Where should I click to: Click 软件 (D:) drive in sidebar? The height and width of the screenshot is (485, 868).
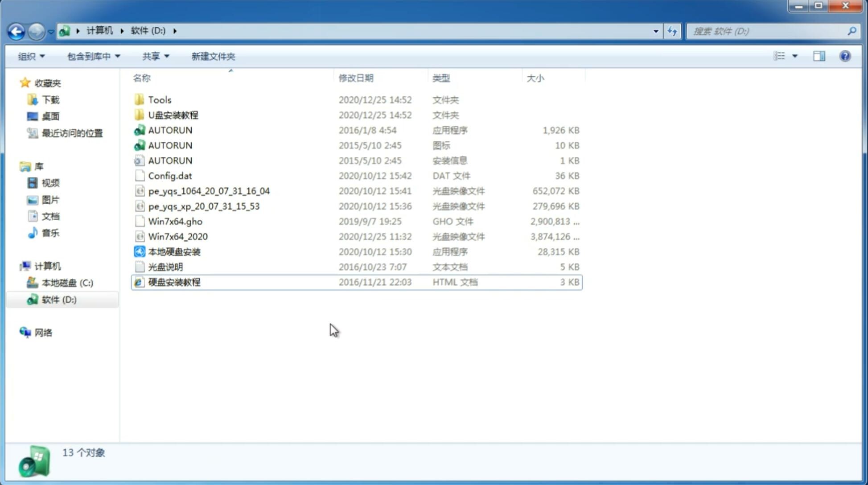pos(59,299)
